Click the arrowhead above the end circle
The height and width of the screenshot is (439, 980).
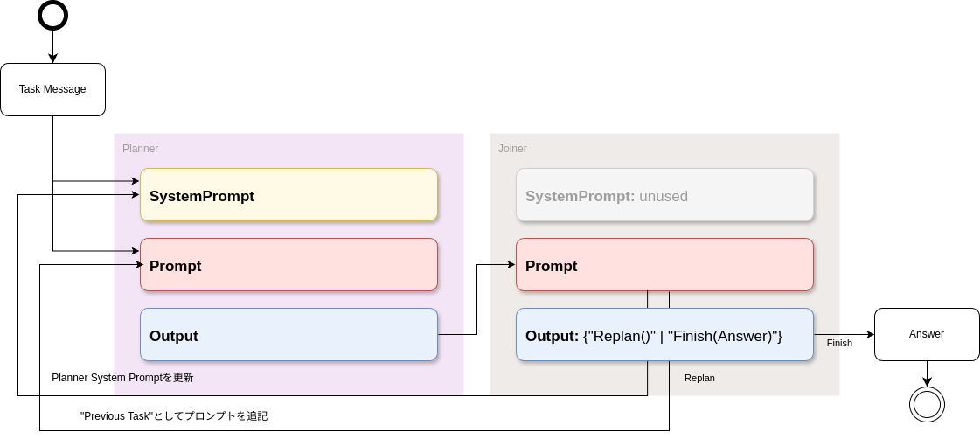pos(927,382)
